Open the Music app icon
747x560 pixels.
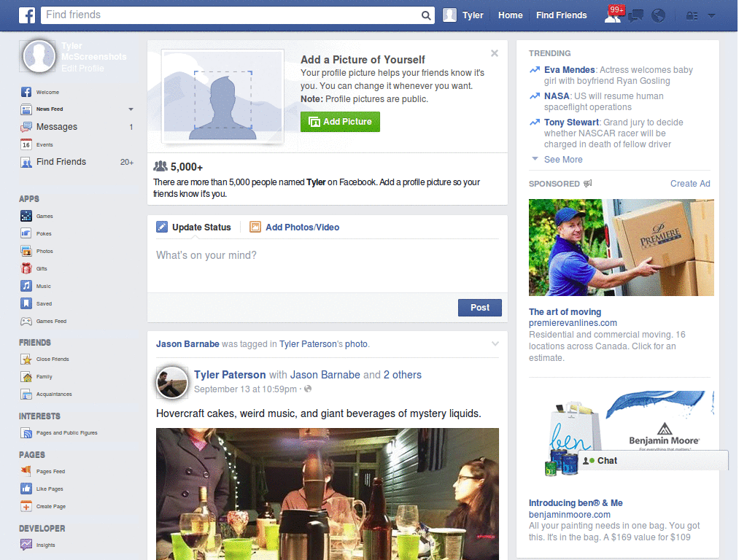click(26, 286)
